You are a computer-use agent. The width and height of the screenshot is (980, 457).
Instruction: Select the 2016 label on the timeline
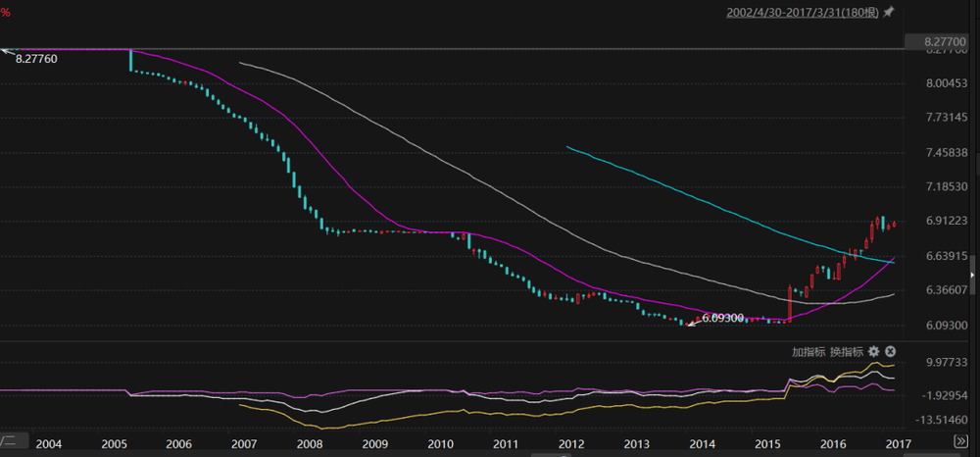click(832, 444)
